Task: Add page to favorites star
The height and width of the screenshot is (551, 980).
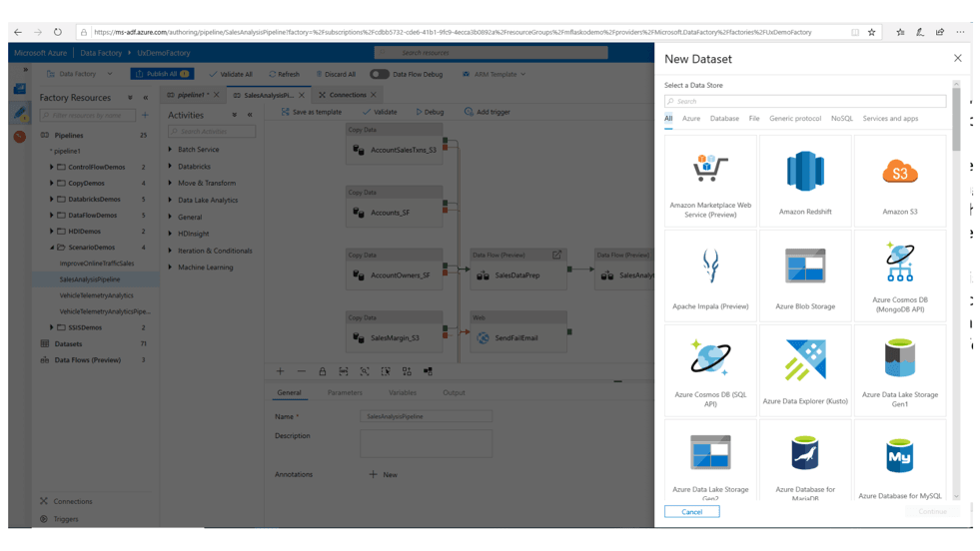Action: tap(871, 32)
